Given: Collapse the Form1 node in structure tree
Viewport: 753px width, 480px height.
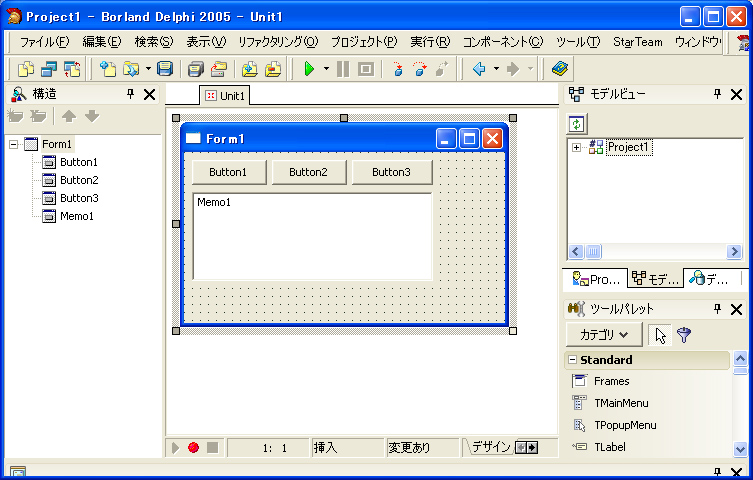Looking at the screenshot, I should coord(13,144).
